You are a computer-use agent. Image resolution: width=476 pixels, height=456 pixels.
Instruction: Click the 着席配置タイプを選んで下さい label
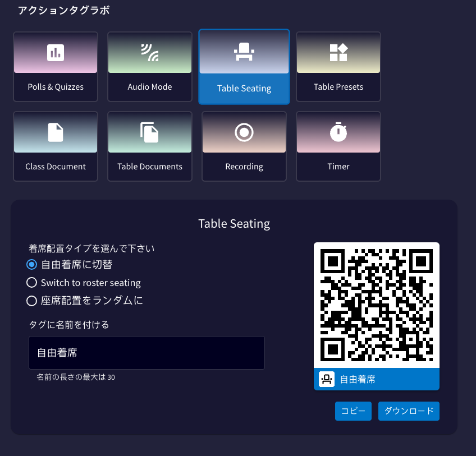[x=91, y=248]
